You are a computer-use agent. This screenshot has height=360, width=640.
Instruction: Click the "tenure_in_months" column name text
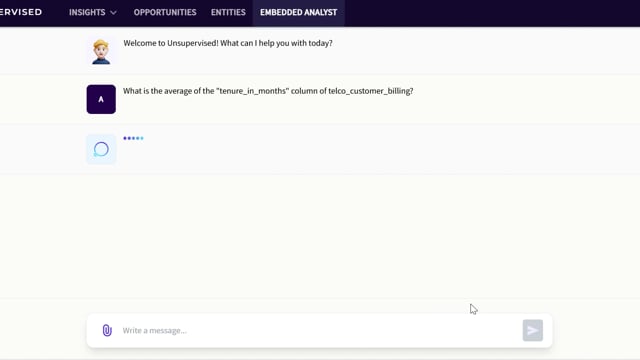(x=253, y=91)
